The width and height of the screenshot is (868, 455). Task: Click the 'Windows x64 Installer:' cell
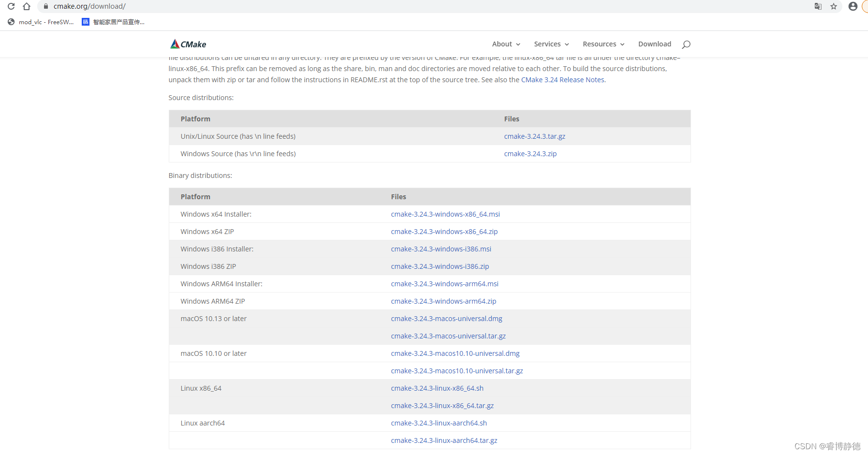tap(216, 214)
